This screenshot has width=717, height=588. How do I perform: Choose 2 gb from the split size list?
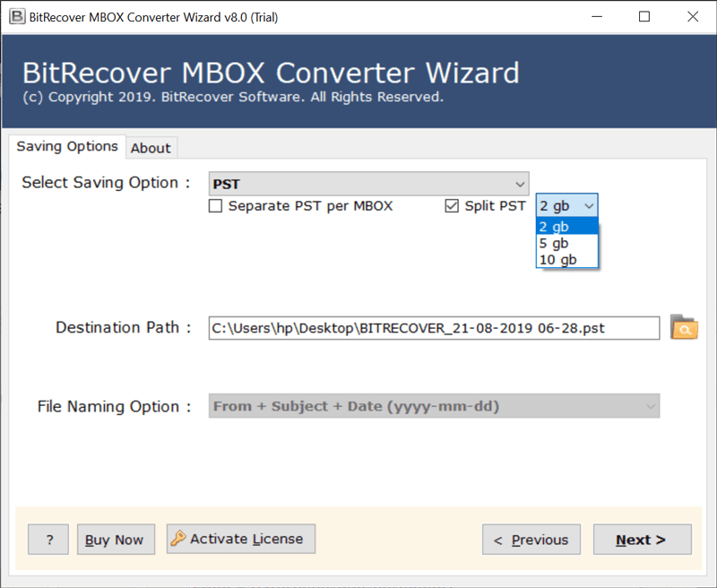click(566, 227)
